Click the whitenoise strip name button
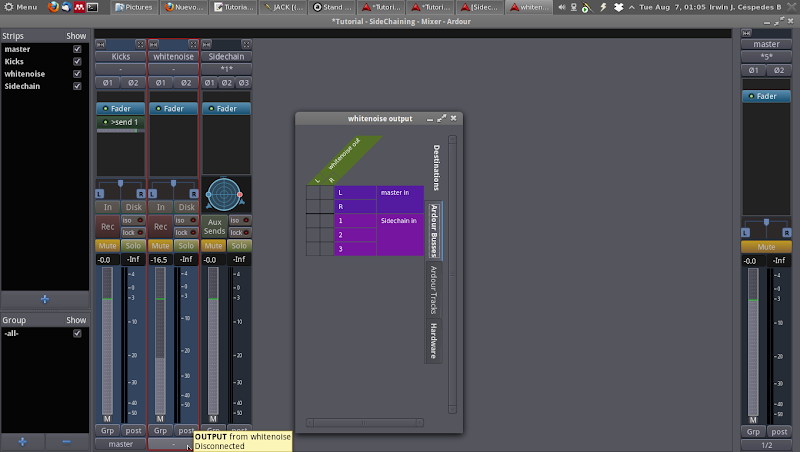800x452 pixels. click(173, 57)
